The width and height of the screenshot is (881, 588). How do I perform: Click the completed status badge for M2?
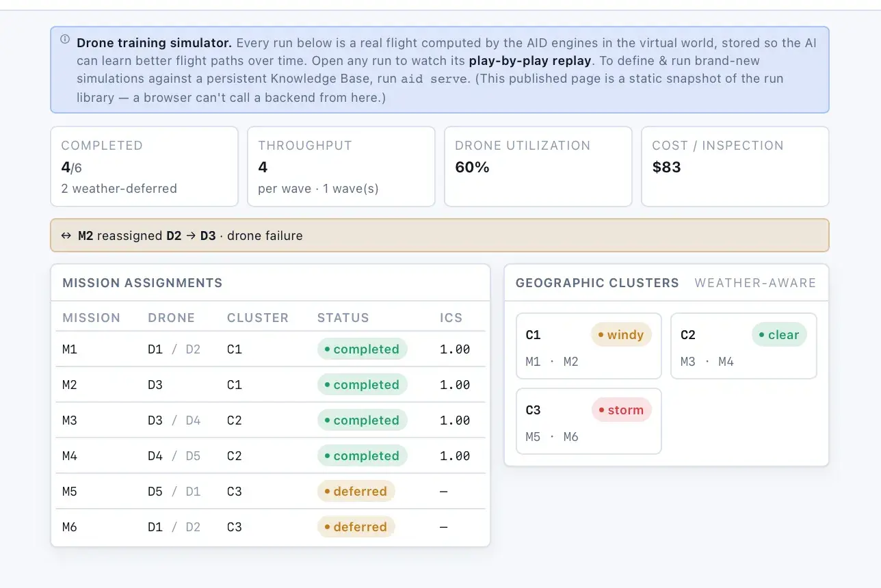point(363,385)
